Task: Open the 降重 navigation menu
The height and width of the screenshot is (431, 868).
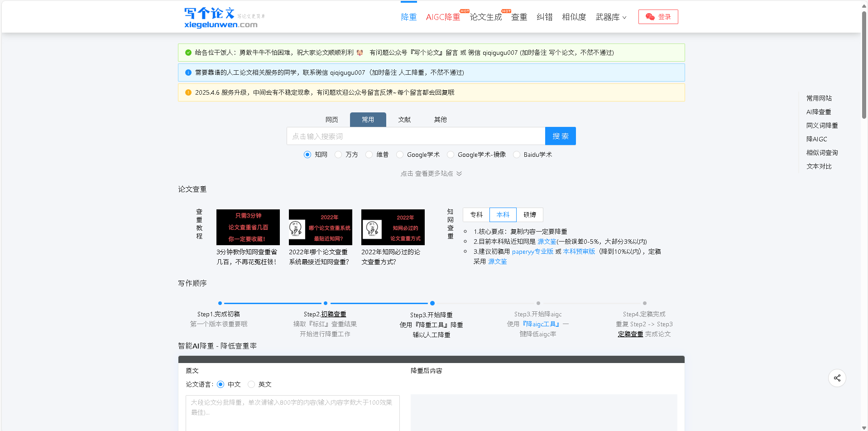Action: (408, 17)
